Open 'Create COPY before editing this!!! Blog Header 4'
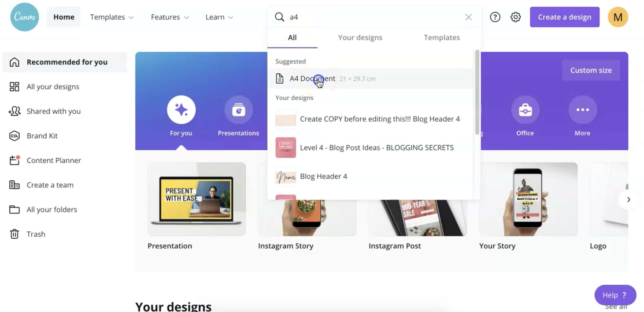The height and width of the screenshot is (312, 644). click(x=371, y=119)
